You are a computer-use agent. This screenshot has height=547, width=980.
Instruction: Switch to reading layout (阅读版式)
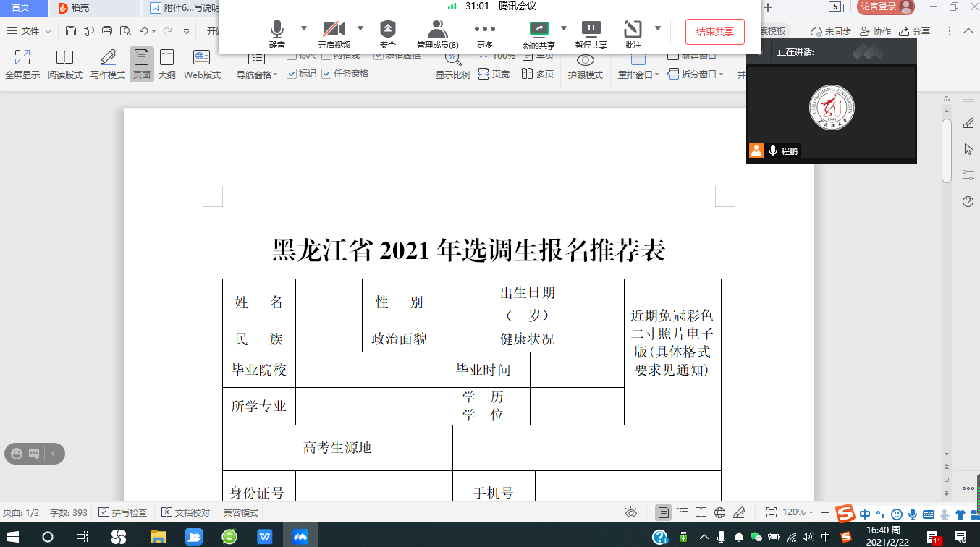[x=65, y=64]
